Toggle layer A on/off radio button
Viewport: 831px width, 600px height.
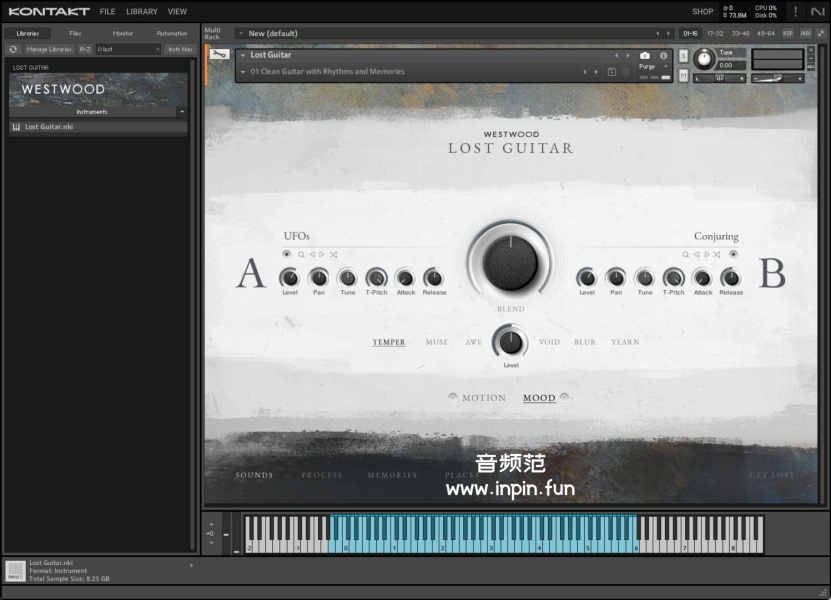pyautogui.click(x=287, y=254)
